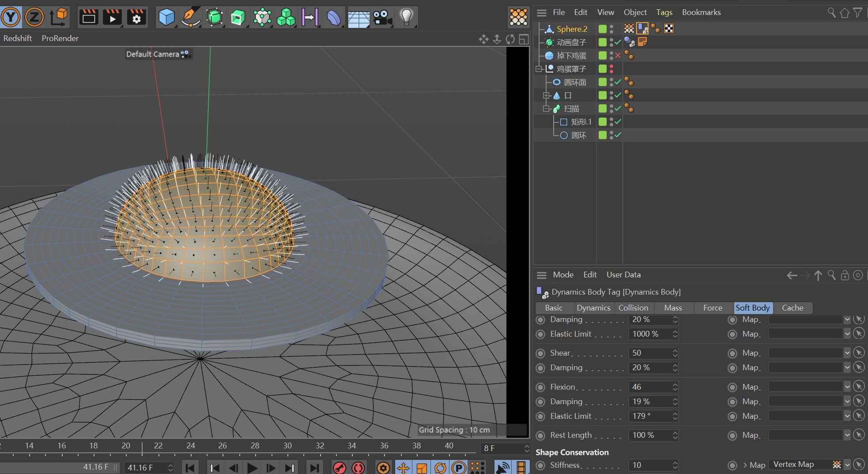Collapse the 扫描 sweep object

coord(546,109)
